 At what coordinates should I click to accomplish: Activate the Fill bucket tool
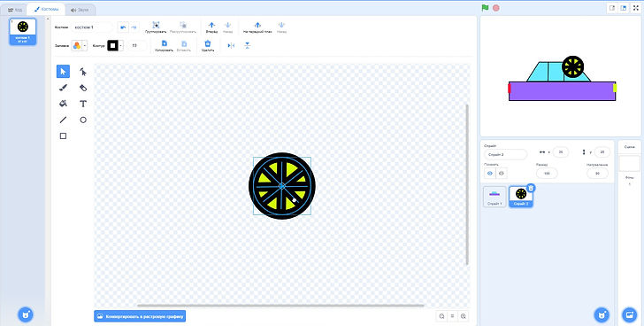63,104
